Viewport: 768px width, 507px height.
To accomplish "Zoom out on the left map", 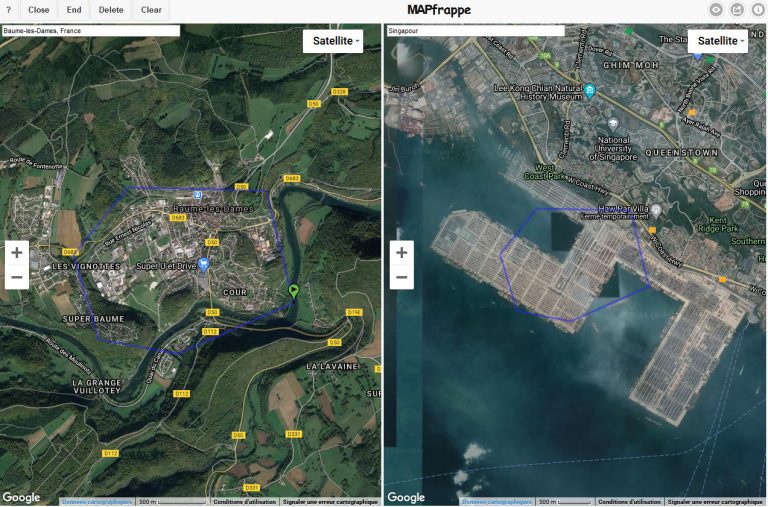I will tap(17, 277).
